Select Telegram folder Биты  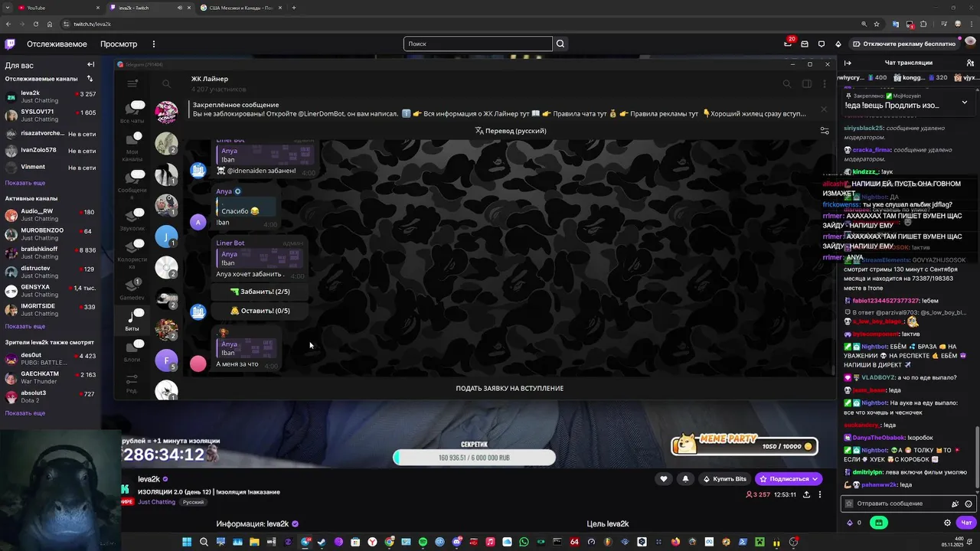132,319
